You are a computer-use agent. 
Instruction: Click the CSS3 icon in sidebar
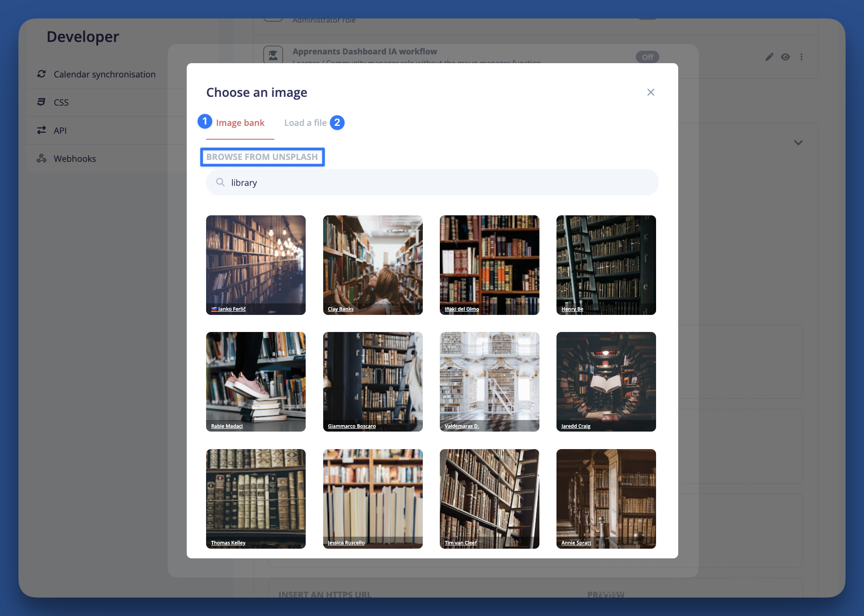[41, 102]
